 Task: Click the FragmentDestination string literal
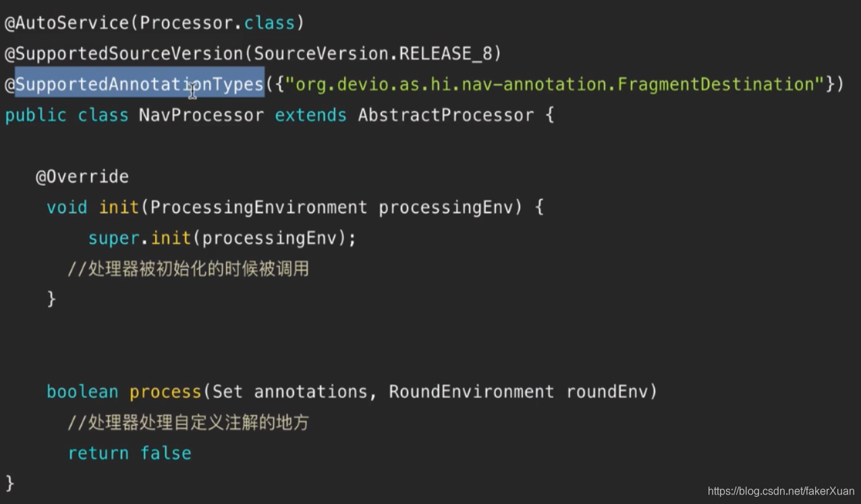554,84
